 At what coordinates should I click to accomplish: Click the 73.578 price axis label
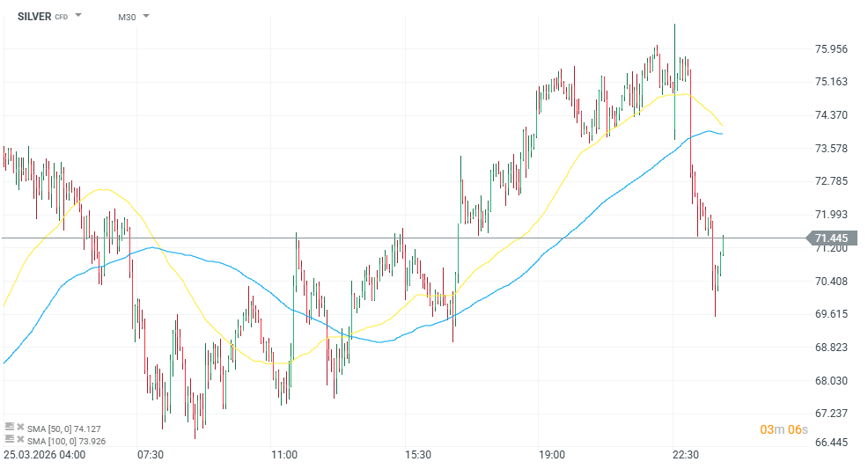pos(831,148)
